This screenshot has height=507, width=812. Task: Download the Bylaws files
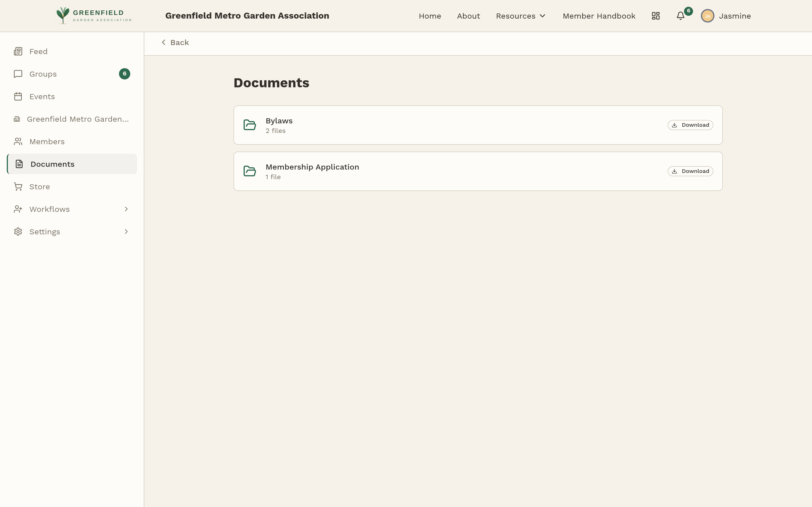tap(690, 125)
